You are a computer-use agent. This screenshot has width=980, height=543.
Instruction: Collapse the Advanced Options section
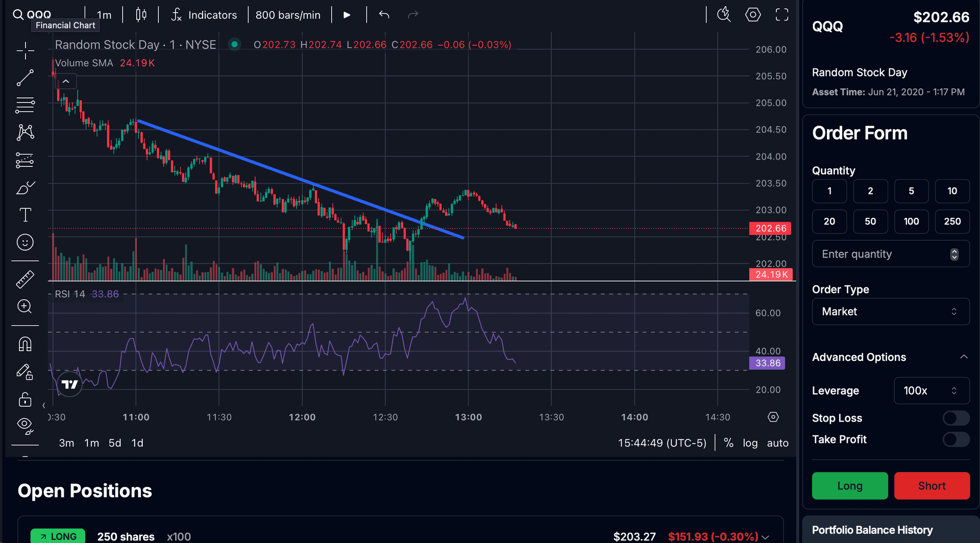point(964,357)
